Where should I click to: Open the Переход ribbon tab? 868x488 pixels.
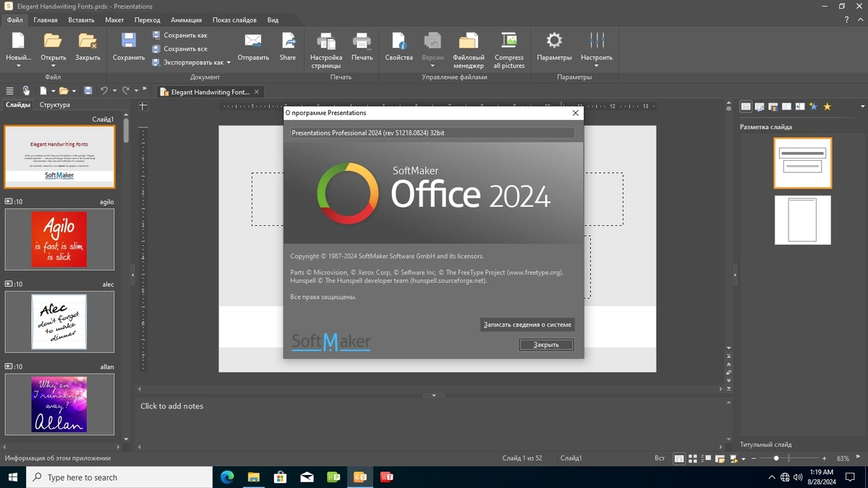coord(148,20)
